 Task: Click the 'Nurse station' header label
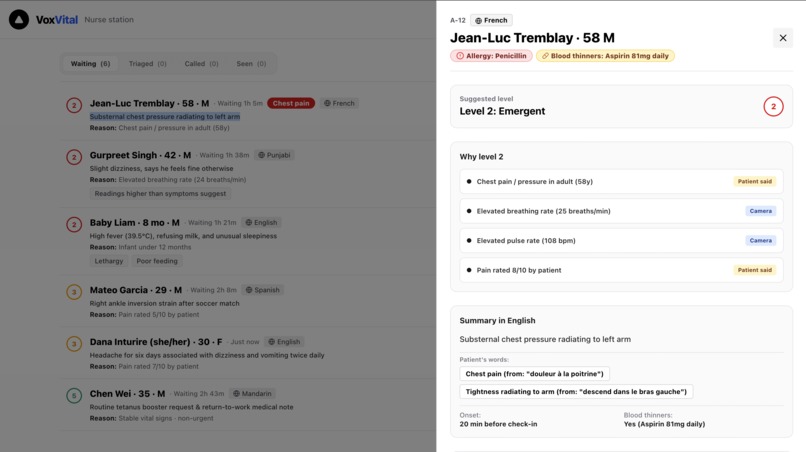click(109, 20)
